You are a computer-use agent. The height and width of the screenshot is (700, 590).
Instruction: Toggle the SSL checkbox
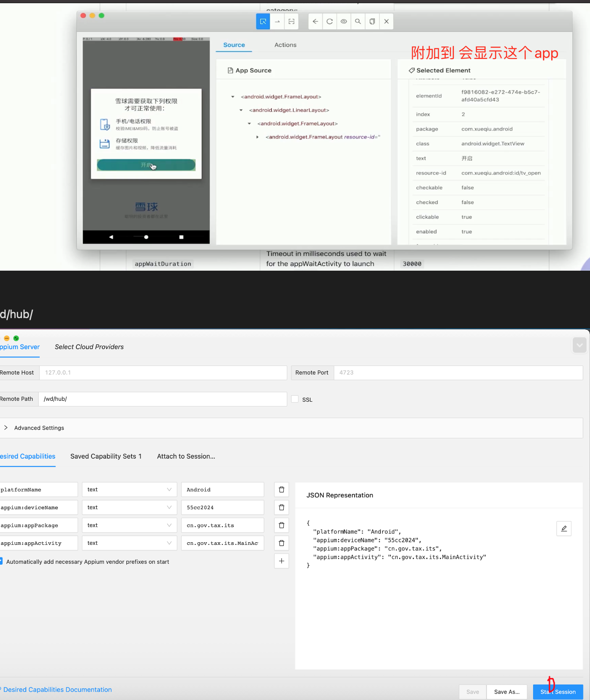(x=295, y=399)
